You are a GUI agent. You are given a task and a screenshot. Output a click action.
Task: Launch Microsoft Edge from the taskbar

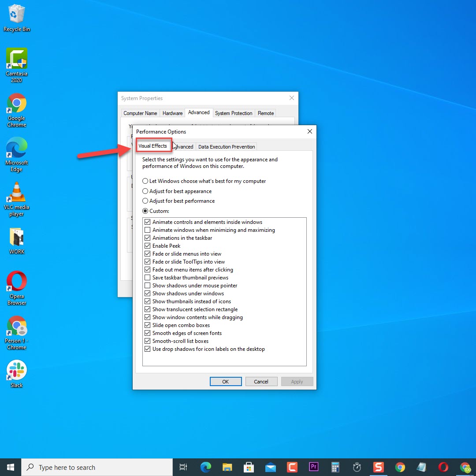click(205, 467)
